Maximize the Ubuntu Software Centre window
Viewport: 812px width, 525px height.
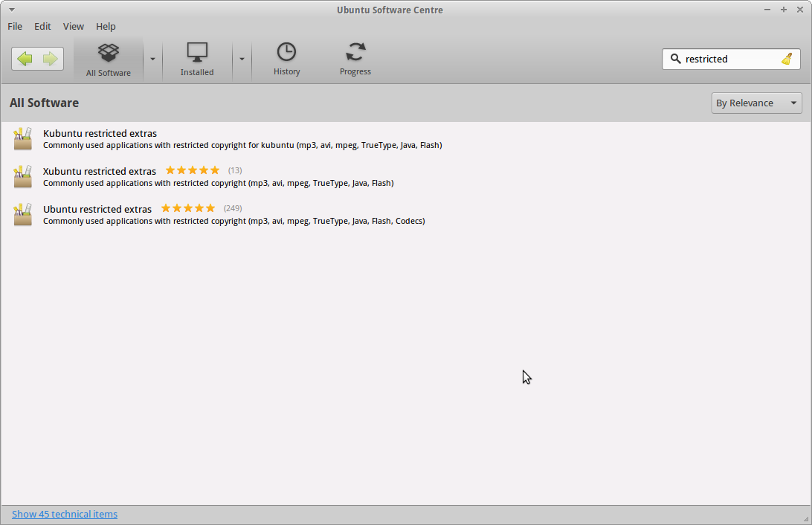coord(784,10)
